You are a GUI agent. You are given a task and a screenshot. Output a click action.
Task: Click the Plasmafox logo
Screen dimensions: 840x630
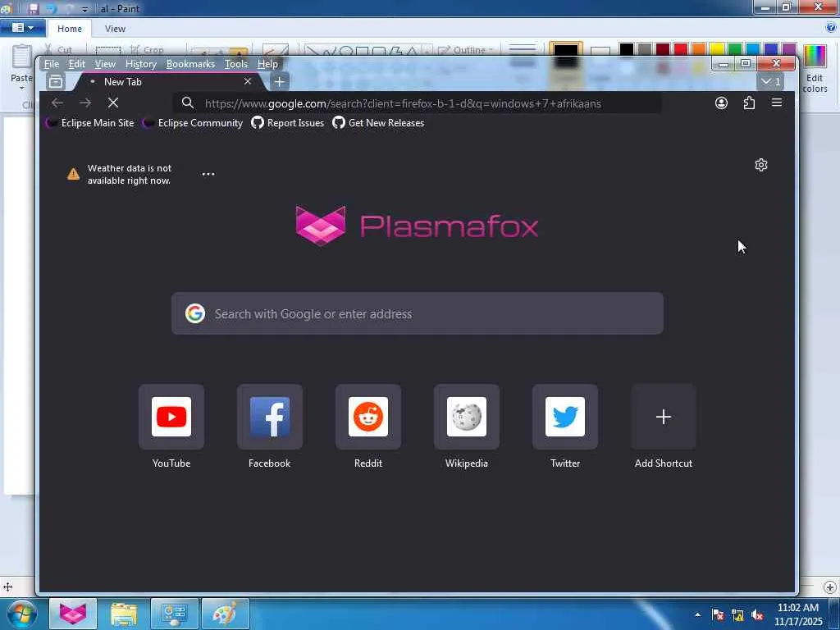pos(417,226)
